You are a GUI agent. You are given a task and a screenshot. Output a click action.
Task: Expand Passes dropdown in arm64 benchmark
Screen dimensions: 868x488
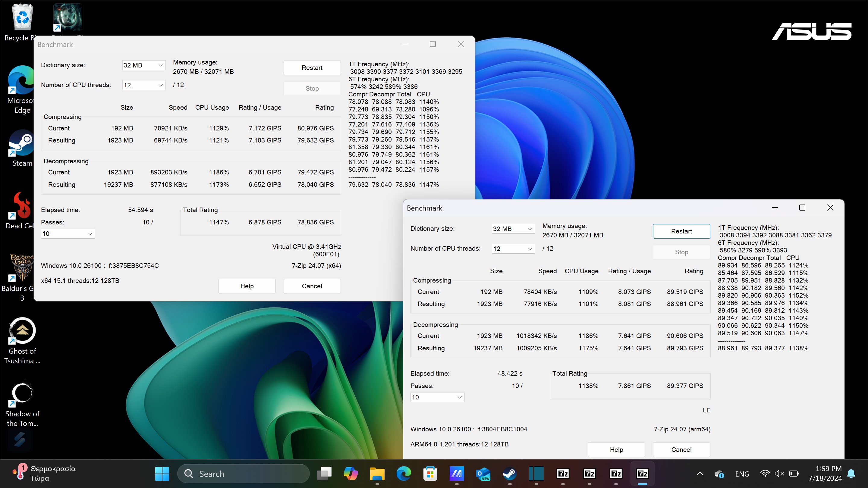pyautogui.click(x=437, y=397)
